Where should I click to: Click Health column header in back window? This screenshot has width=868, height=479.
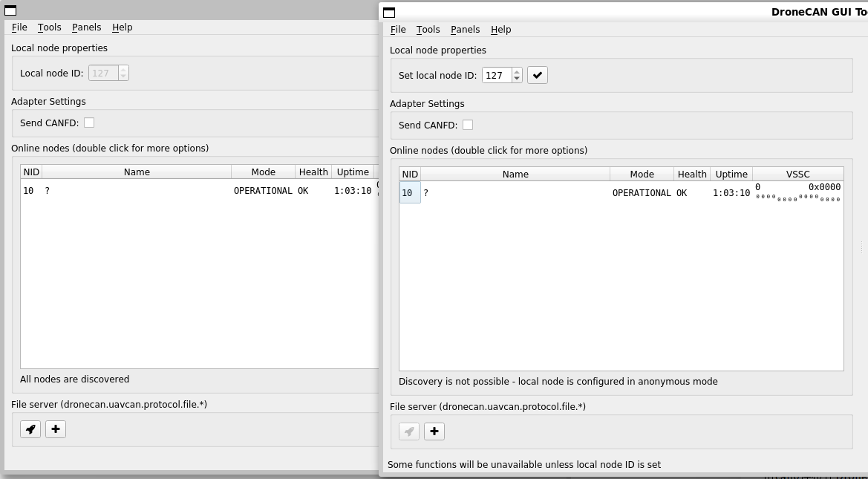pos(313,172)
